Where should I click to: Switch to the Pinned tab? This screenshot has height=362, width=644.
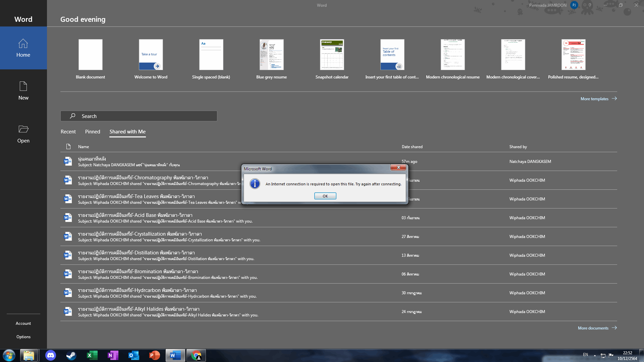tap(93, 132)
